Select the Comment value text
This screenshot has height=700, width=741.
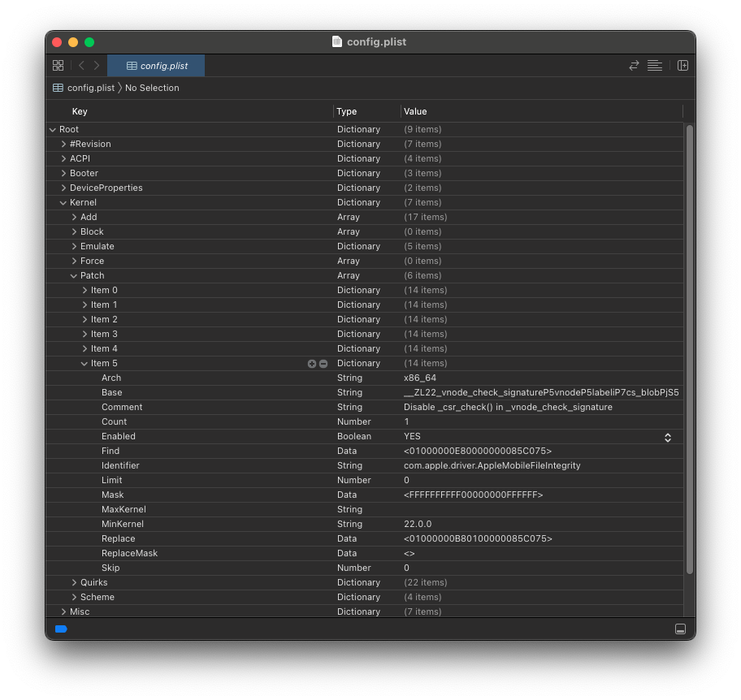coord(508,408)
